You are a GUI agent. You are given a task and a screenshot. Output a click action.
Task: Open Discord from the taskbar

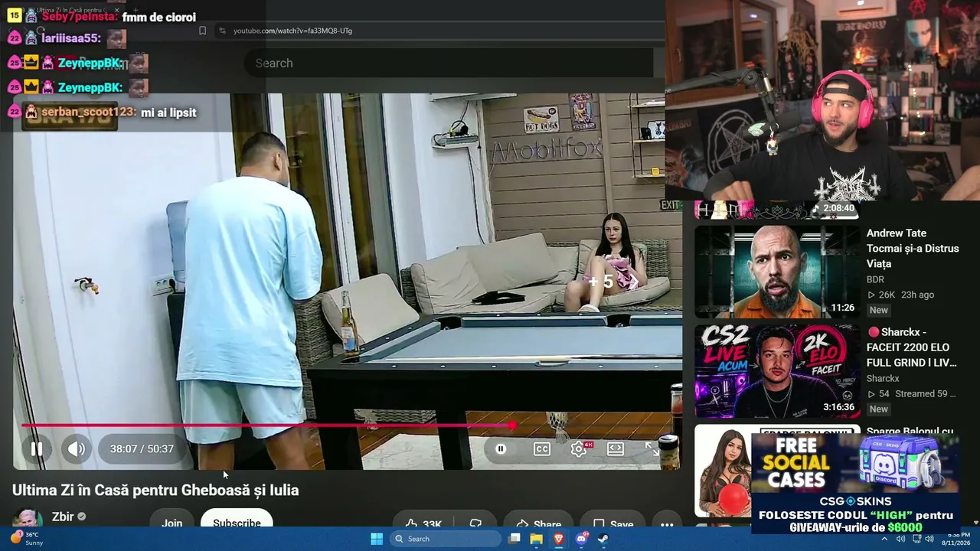[x=581, y=539]
